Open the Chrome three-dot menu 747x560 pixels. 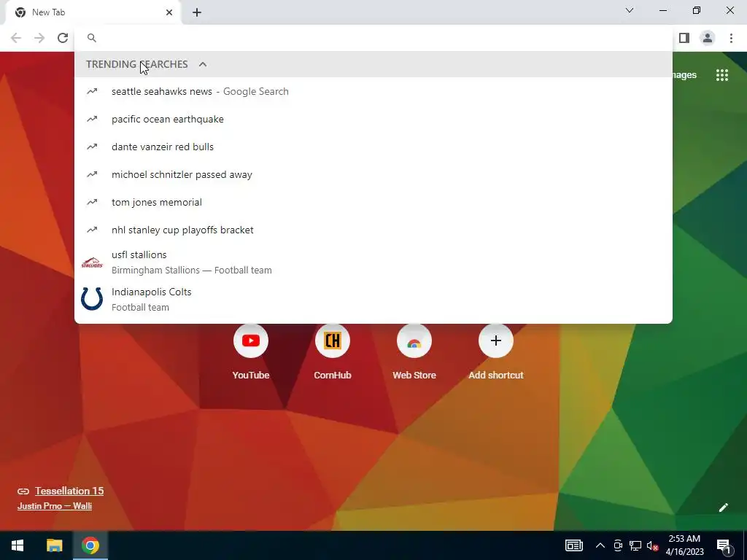731,38
